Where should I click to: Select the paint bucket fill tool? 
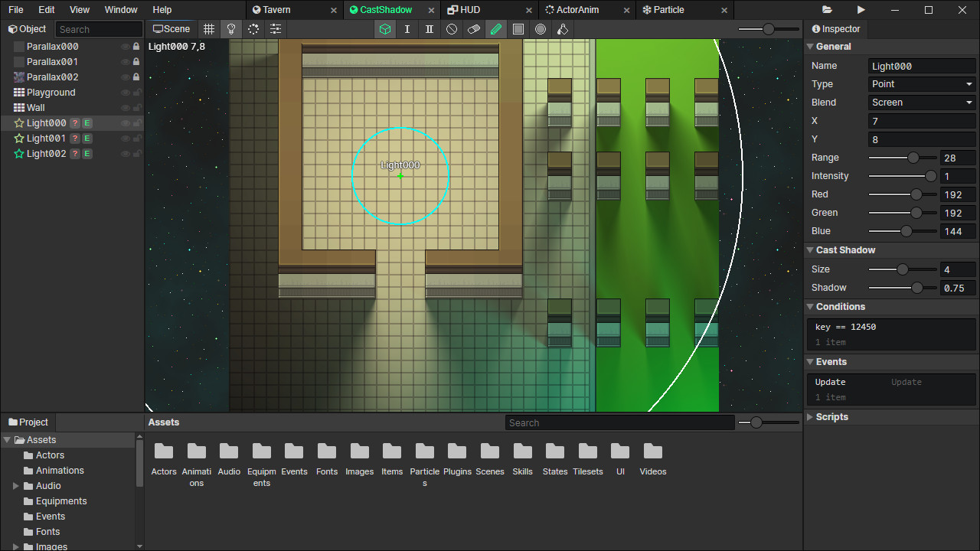tap(563, 28)
